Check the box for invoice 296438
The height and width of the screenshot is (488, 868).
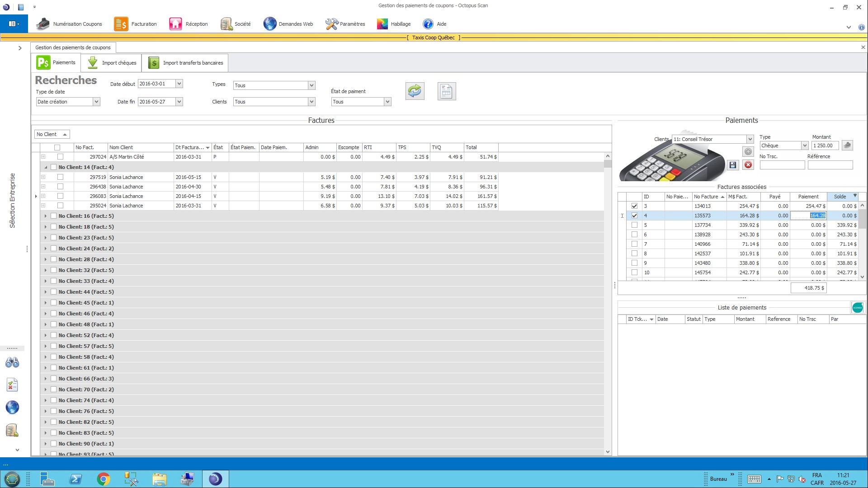pos(60,187)
